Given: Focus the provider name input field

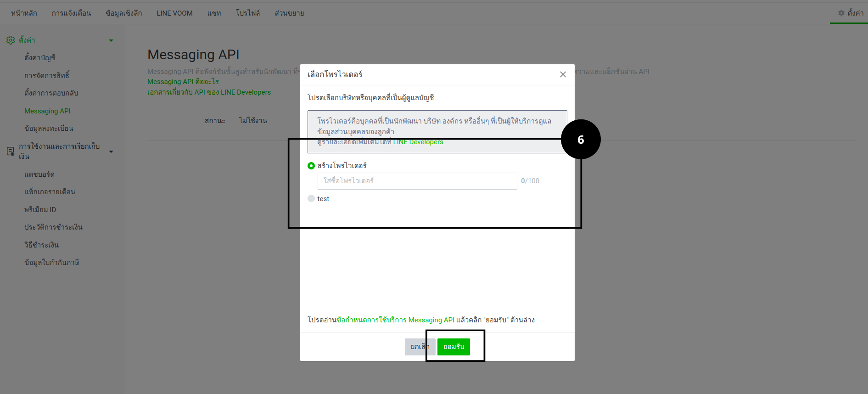Looking at the screenshot, I should point(417,181).
